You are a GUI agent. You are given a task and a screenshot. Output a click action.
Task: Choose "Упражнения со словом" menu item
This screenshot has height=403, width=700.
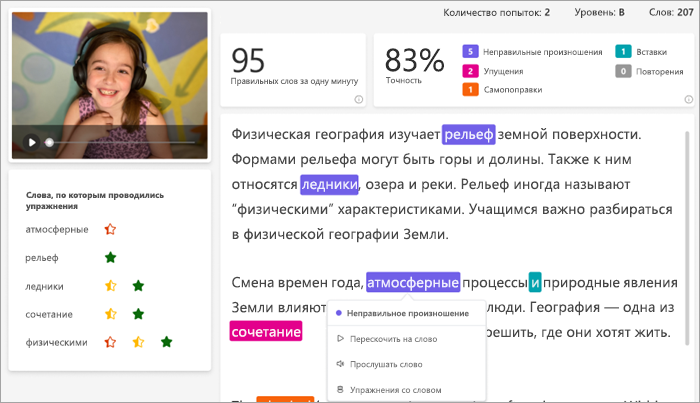[x=407, y=390]
